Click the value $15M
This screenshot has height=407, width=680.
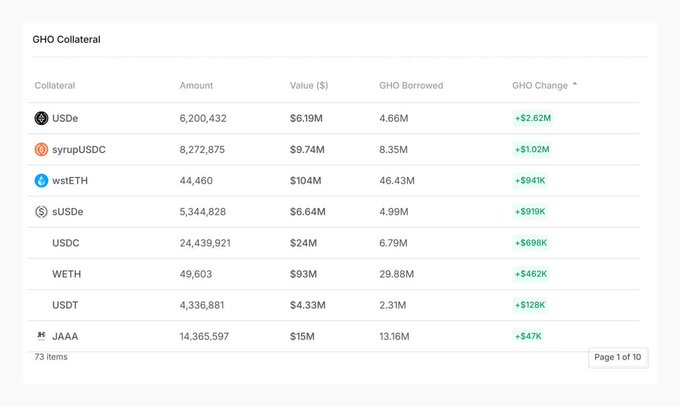coord(302,337)
